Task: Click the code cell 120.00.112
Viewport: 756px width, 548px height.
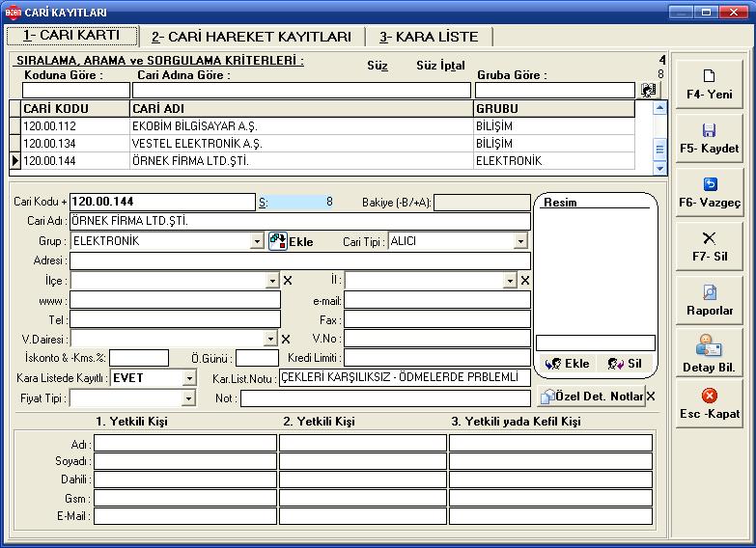Action: [75, 125]
